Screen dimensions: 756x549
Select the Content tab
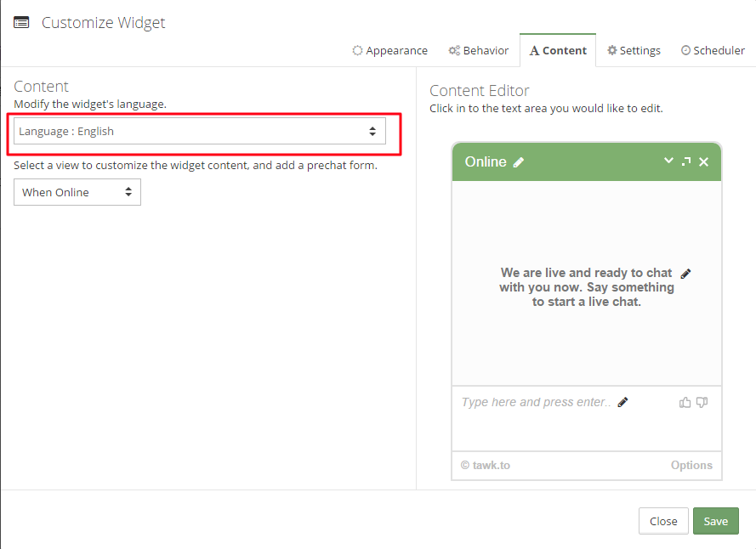pyautogui.click(x=558, y=50)
